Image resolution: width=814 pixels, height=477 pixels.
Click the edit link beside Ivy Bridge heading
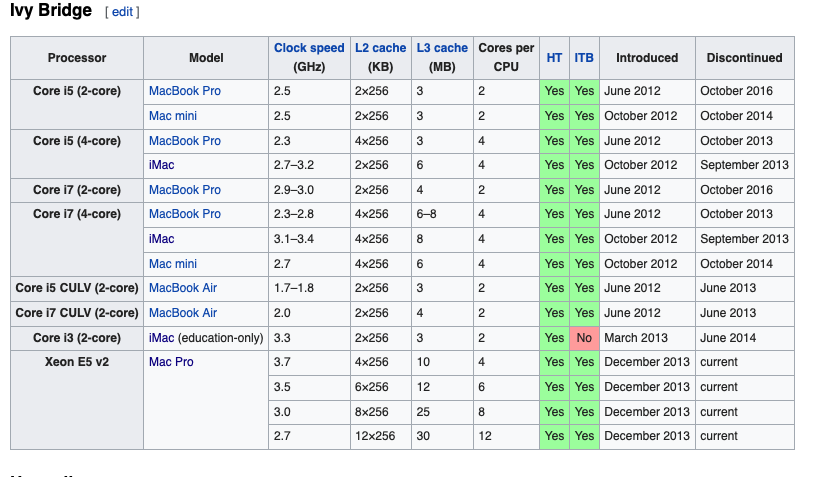point(123,11)
